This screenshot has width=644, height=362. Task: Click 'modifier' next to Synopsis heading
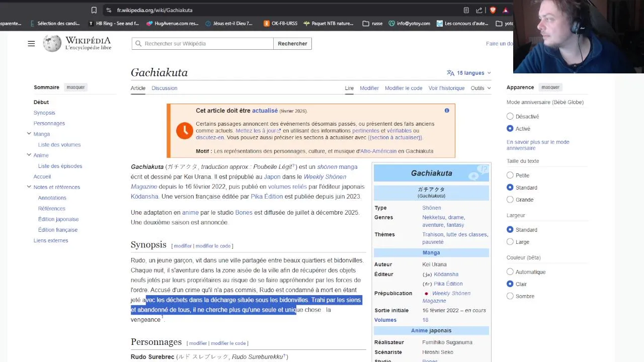(x=183, y=246)
